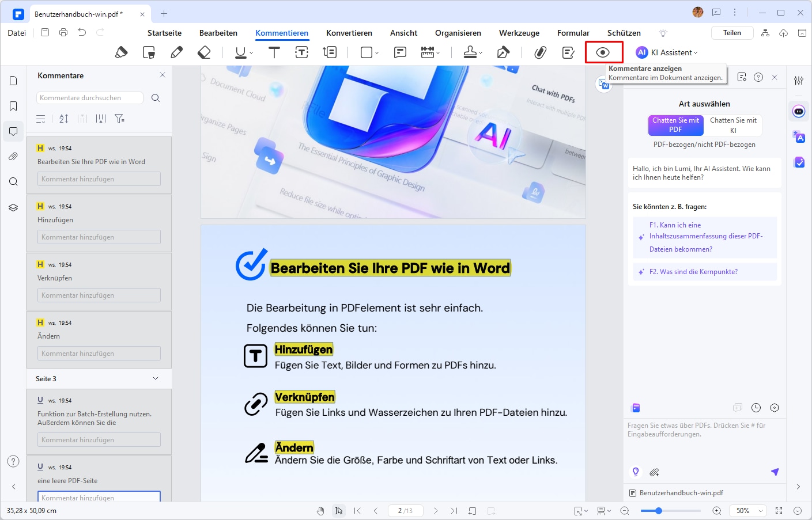Open the Ansicht tab
812x520 pixels.
point(403,33)
